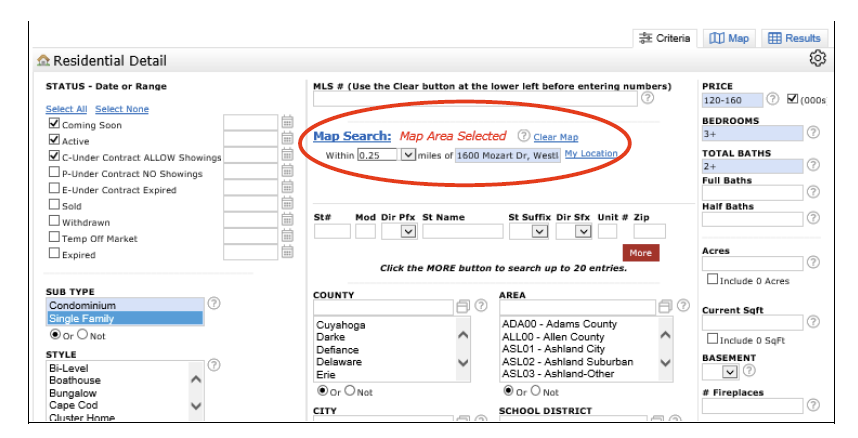Open calendar picker for Sold status
Viewport: 858px width, 438px height.
point(287,204)
